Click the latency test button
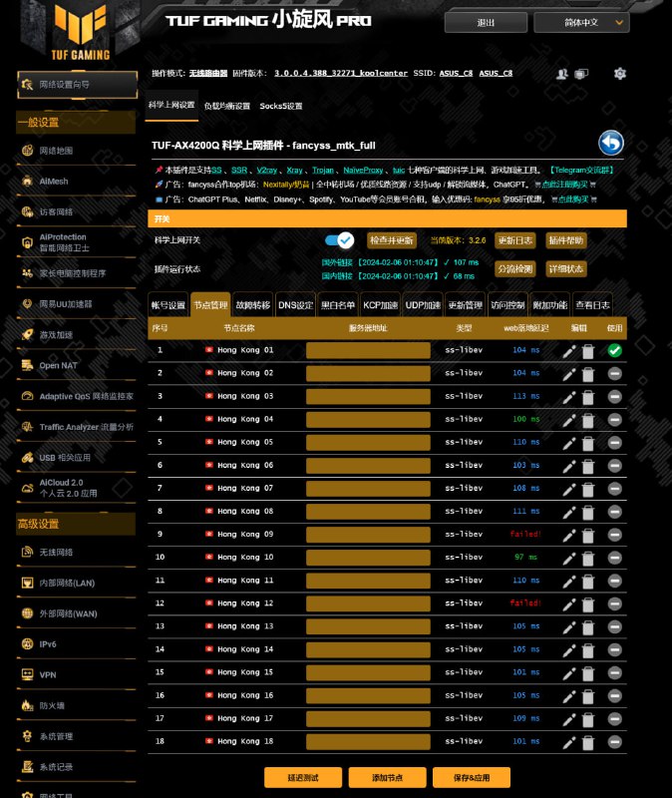The height and width of the screenshot is (798, 672). 303,778
